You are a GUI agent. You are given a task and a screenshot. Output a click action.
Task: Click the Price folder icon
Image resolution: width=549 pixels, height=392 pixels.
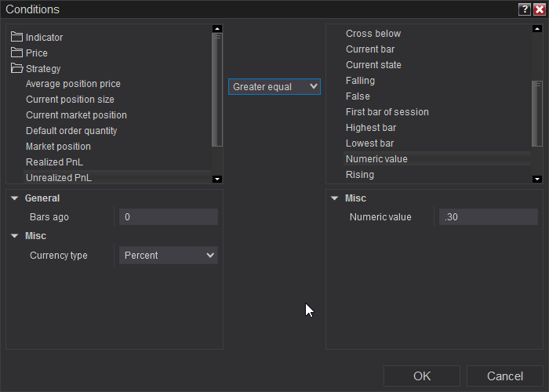(x=17, y=53)
